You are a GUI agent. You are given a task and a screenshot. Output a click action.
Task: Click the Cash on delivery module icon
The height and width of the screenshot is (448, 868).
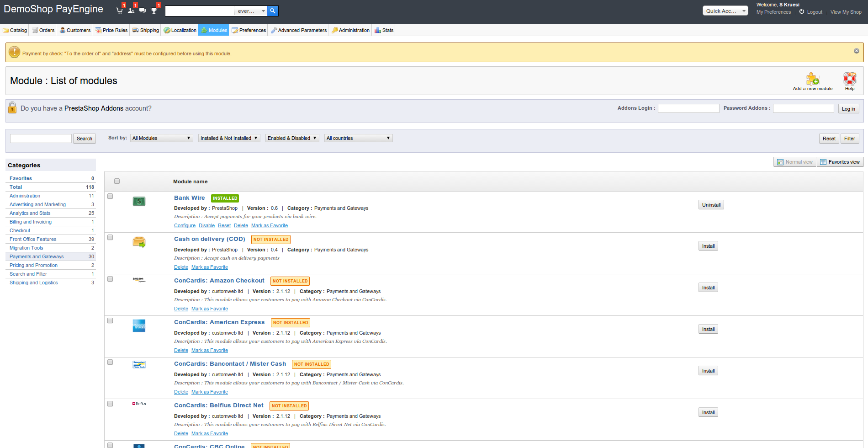[139, 242]
